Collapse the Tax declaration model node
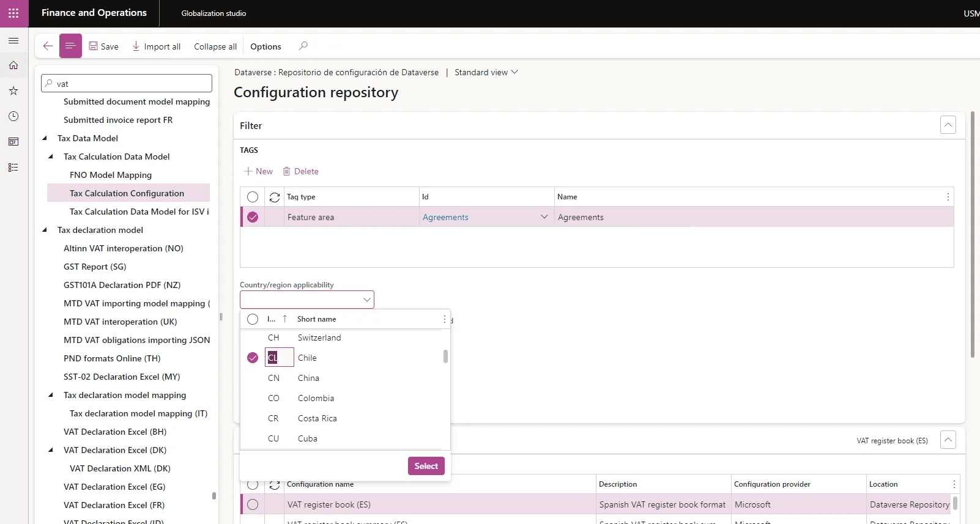 45,230
